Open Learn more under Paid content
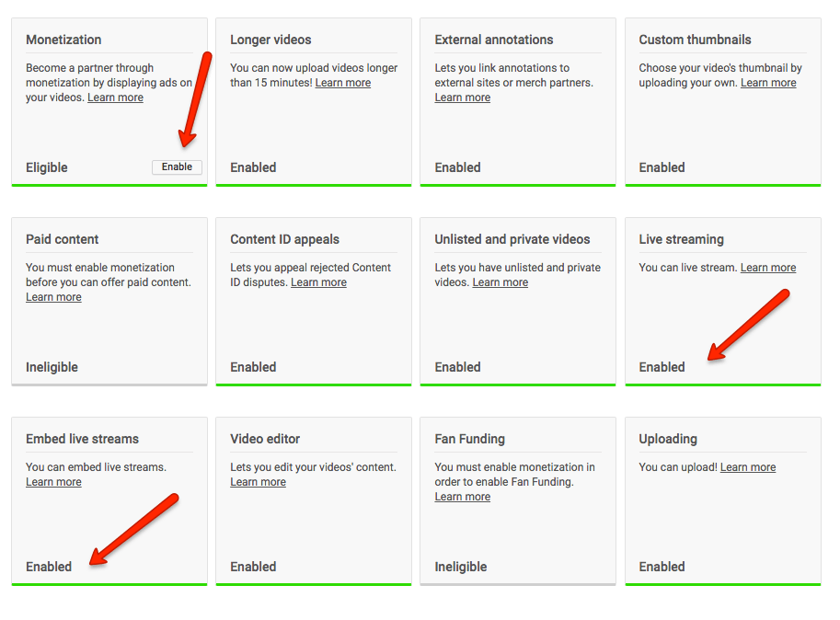 pyautogui.click(x=53, y=297)
